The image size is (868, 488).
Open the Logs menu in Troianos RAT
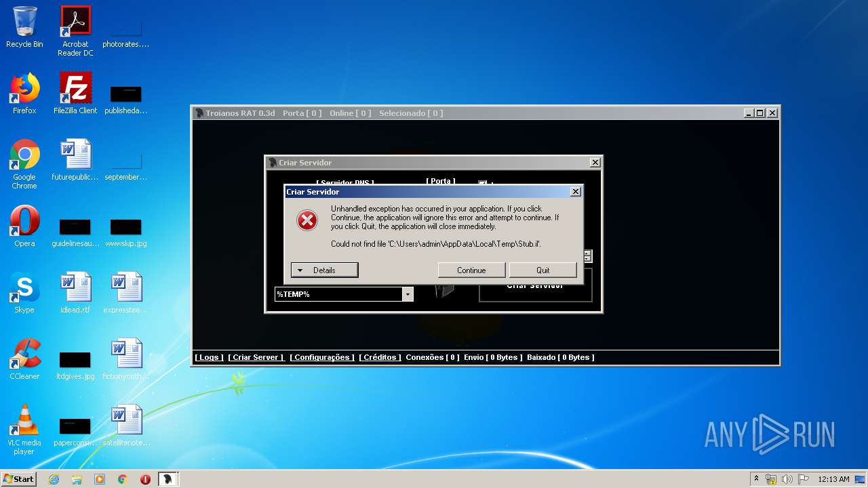point(209,357)
